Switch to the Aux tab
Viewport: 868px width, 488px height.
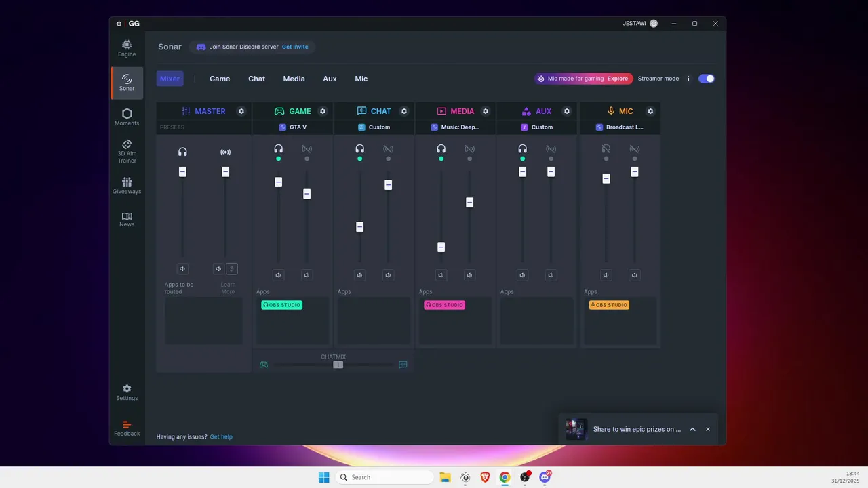point(330,79)
